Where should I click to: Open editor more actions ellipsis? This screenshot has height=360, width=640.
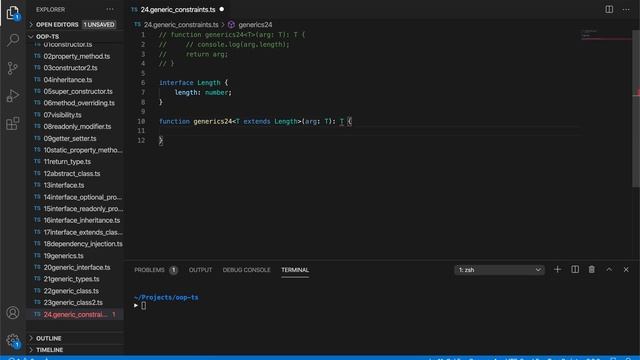[x=626, y=9]
